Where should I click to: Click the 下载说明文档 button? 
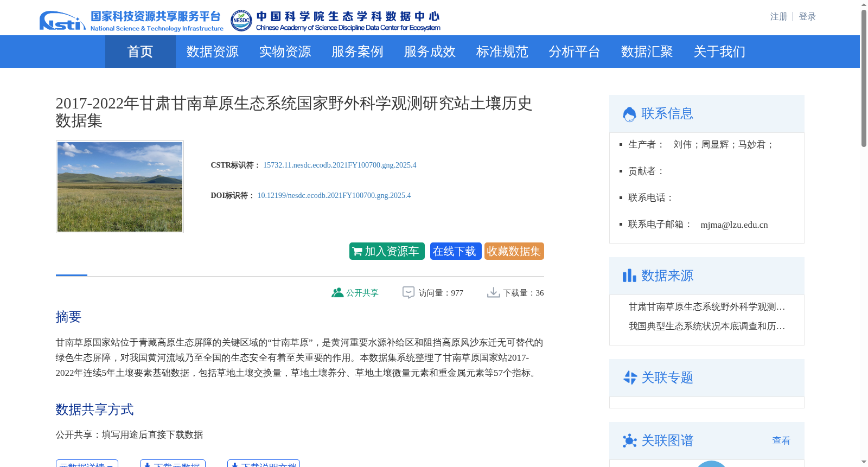264,464
